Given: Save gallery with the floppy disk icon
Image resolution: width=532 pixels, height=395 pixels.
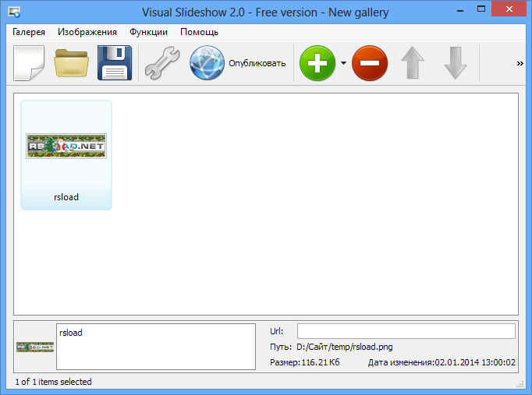Looking at the screenshot, I should point(115,63).
